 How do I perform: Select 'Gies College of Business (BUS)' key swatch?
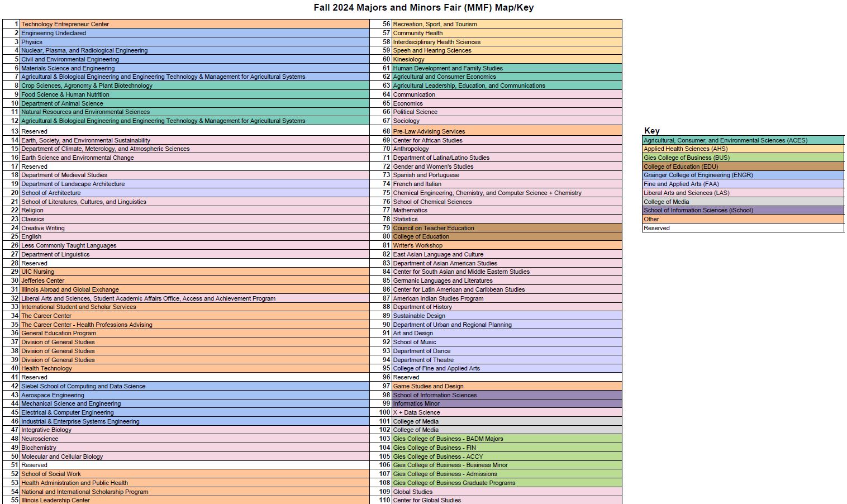coord(743,158)
